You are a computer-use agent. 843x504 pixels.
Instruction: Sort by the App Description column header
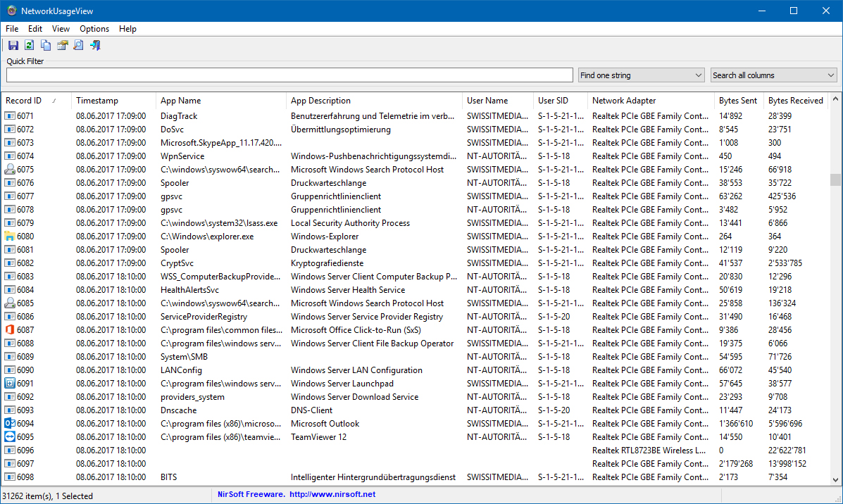(x=374, y=101)
